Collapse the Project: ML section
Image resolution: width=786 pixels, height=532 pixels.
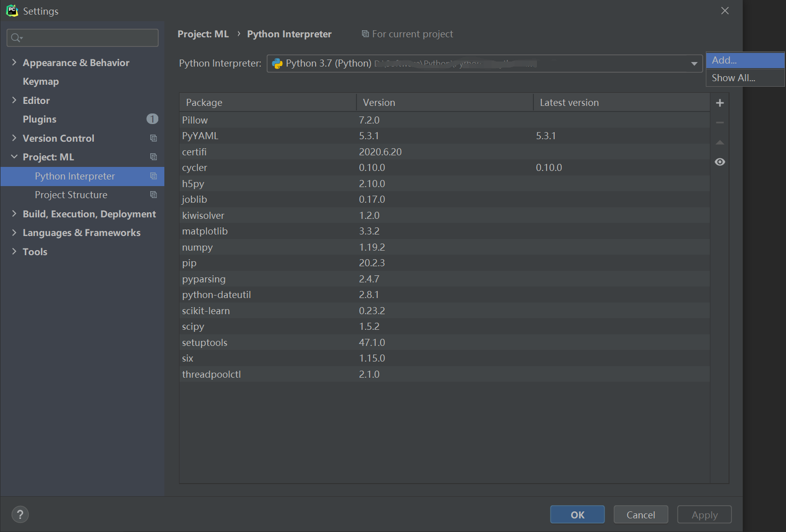click(14, 157)
